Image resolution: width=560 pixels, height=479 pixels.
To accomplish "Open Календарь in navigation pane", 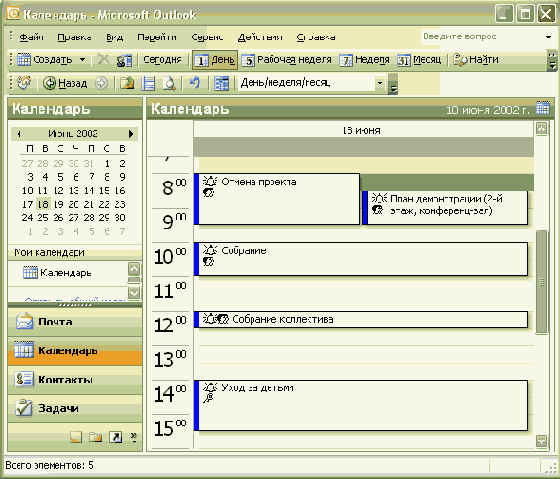I will tap(75, 351).
